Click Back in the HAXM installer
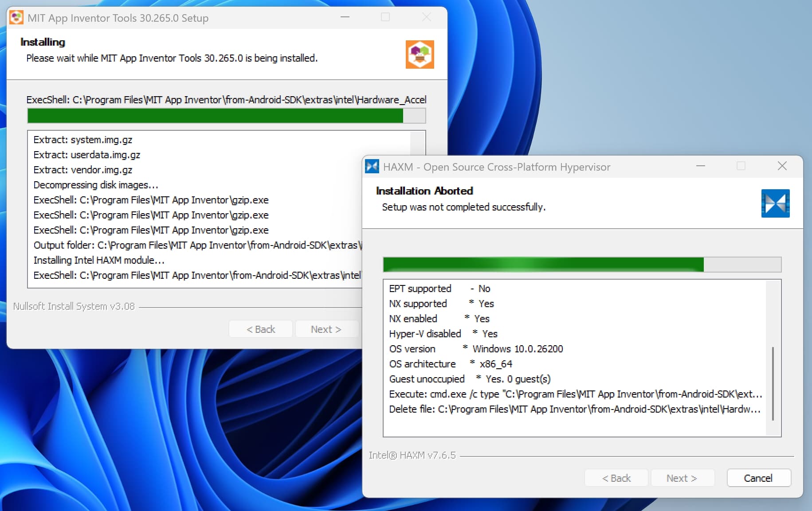This screenshot has height=511, width=812. tap(616, 478)
